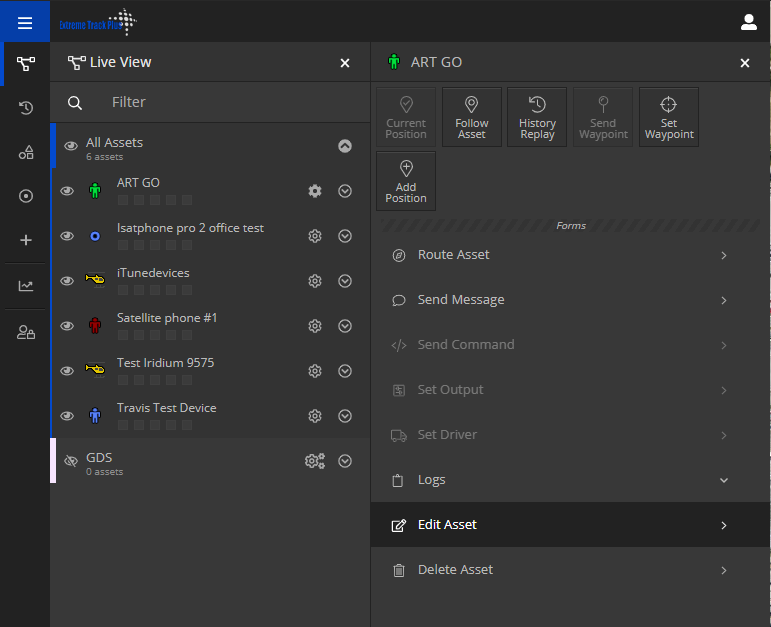Open the Set Driver form
This screenshot has height=627, width=771.
click(570, 435)
